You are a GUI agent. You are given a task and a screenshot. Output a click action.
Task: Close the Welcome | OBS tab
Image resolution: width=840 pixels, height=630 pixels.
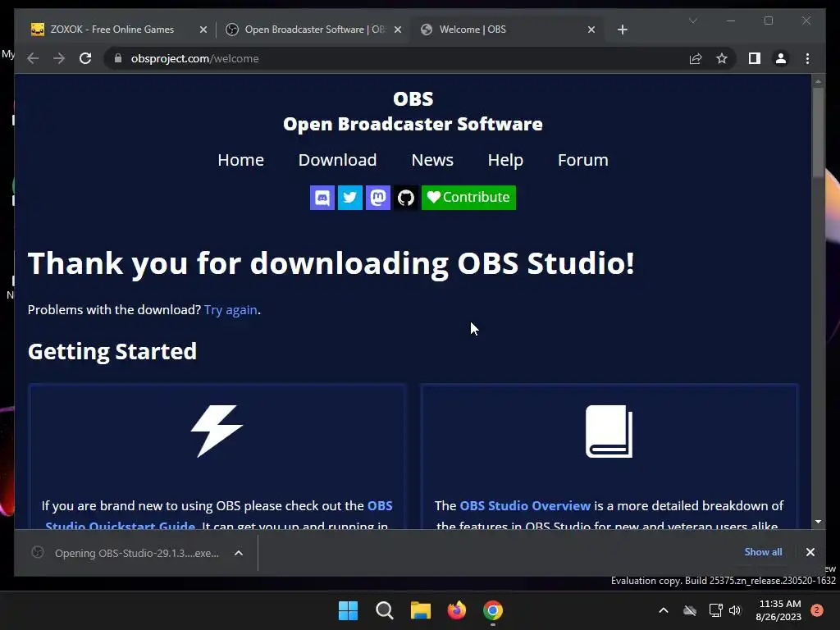point(591,30)
